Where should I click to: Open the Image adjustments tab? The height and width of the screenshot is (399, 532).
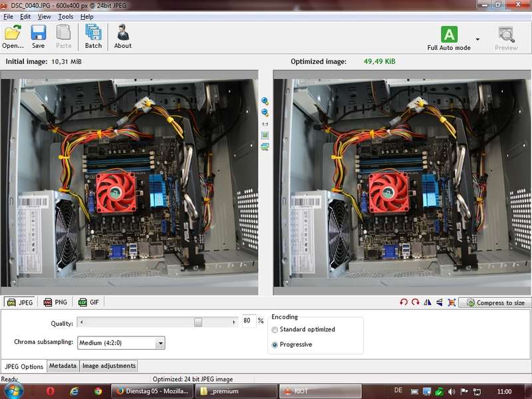point(109,366)
